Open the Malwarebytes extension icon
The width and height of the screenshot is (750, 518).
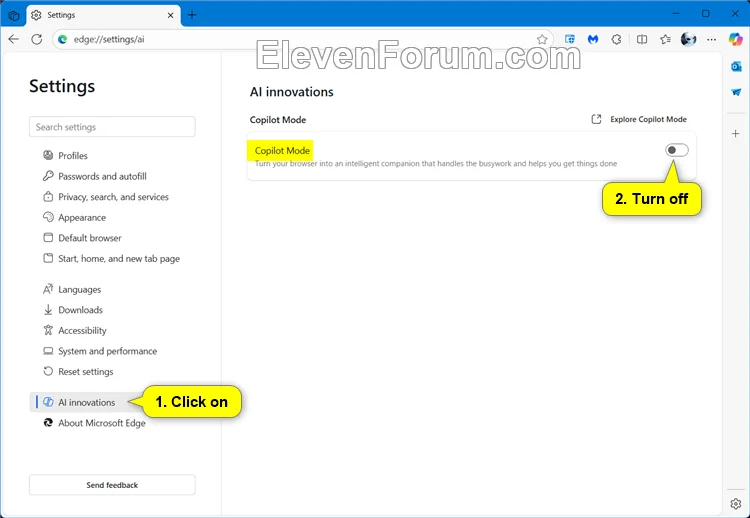tap(593, 39)
